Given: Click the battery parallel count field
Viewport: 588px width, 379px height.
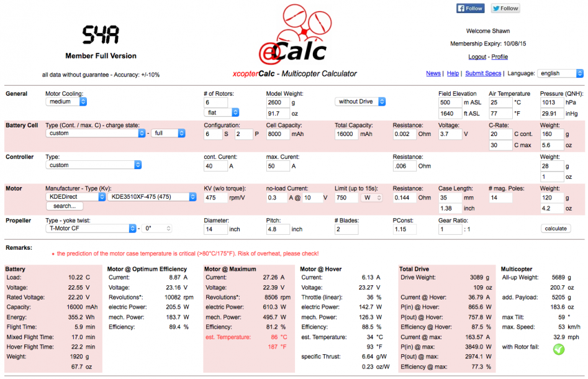Looking at the screenshot, I should click(x=244, y=134).
